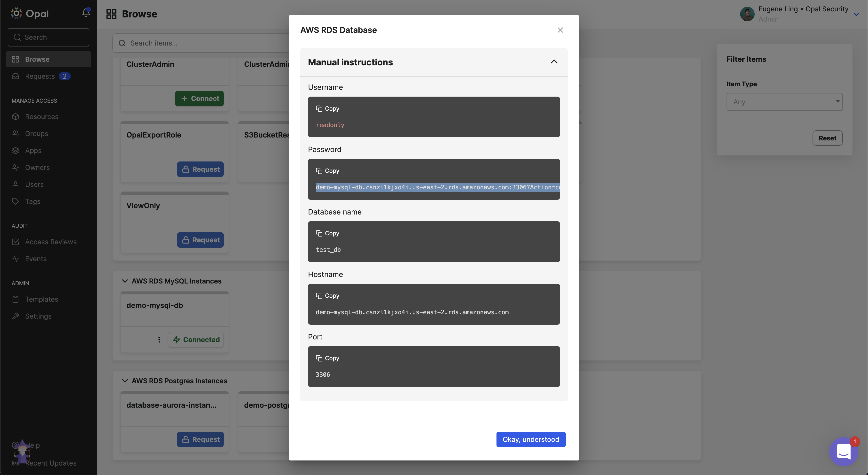Click the sidebar Search field
The width and height of the screenshot is (868, 475).
click(x=48, y=37)
